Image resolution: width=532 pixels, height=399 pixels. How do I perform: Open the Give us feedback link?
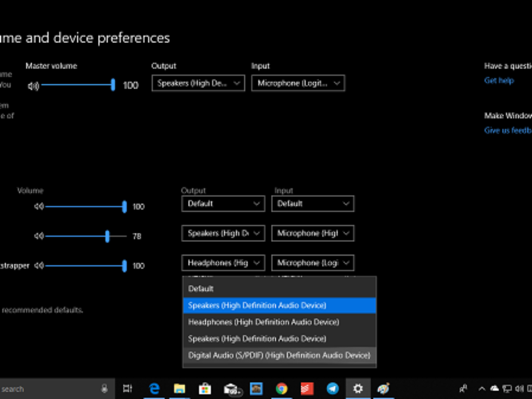508,130
